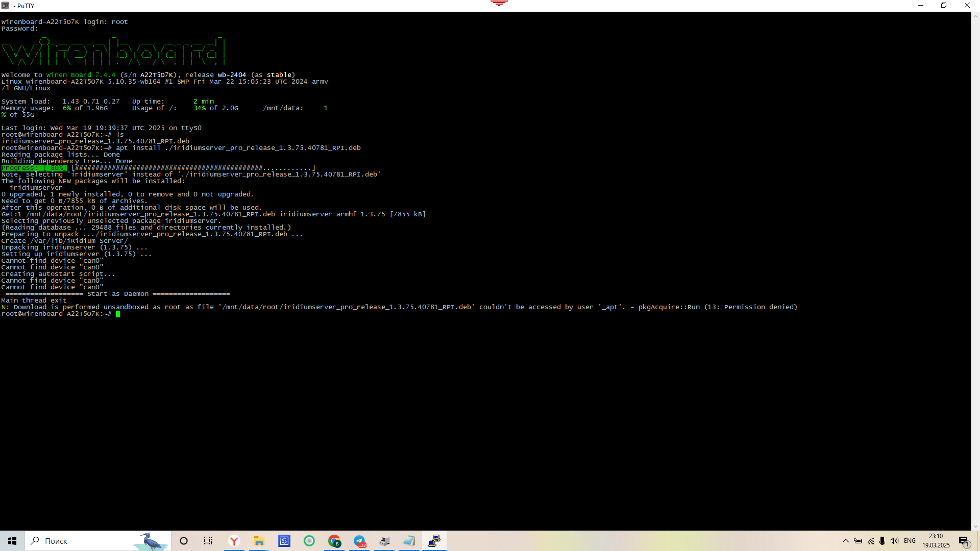The width and height of the screenshot is (980, 551).
Task: Click the 'System load: 1.43 0.71 0.27' text
Action: (x=60, y=102)
